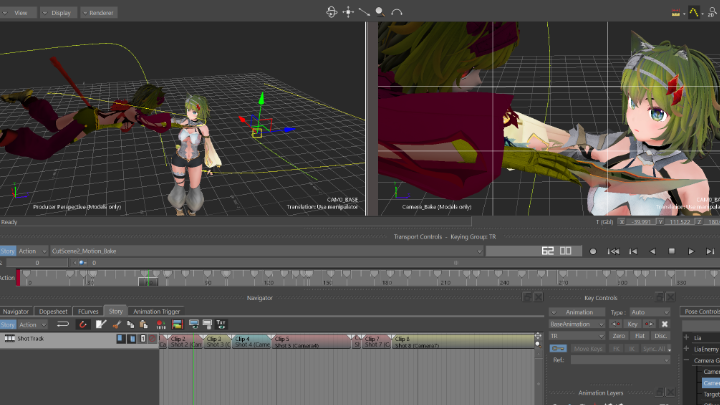The width and height of the screenshot is (720, 405).
Task: Switch to the Navigator tab
Action: [x=16, y=311]
